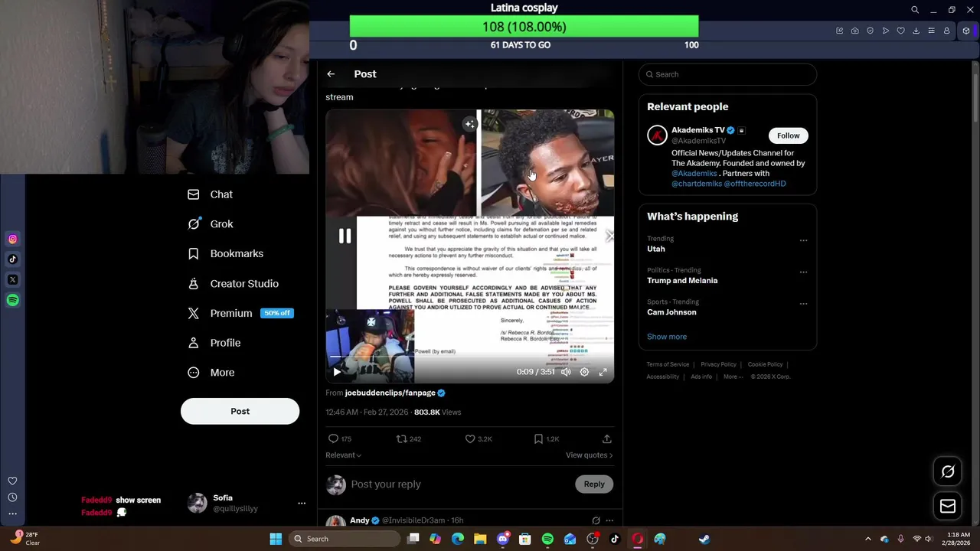980x551 pixels.
Task: Click browser toolbar heart icon
Action: click(900, 31)
